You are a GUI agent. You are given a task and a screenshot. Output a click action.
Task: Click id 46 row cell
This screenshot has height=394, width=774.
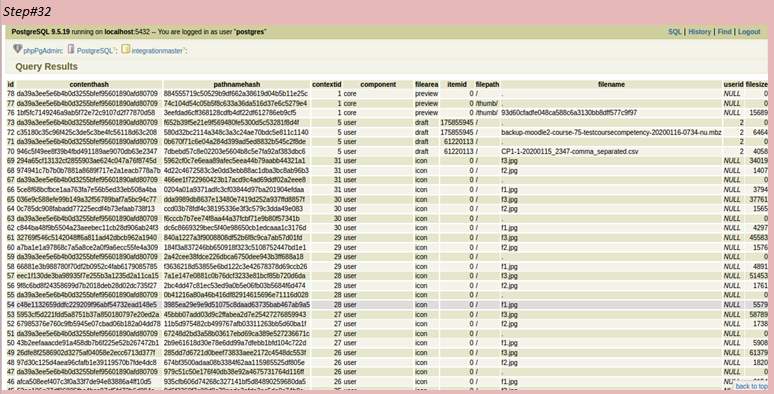pos(10,382)
